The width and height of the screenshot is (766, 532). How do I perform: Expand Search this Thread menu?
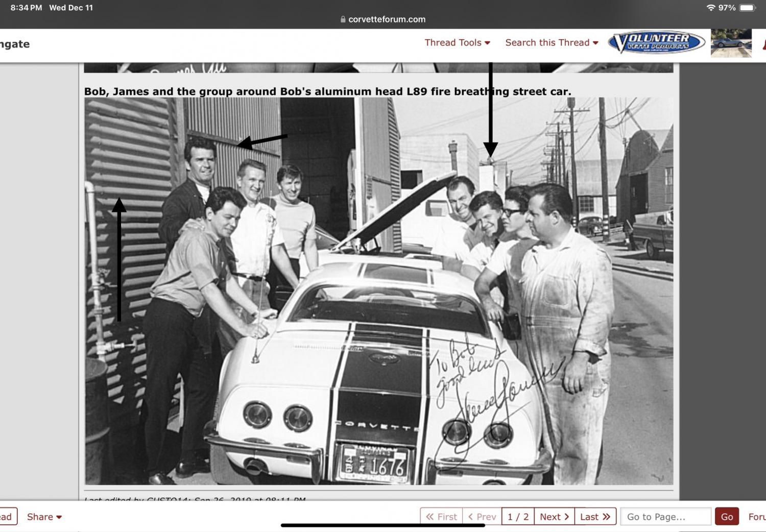(552, 43)
